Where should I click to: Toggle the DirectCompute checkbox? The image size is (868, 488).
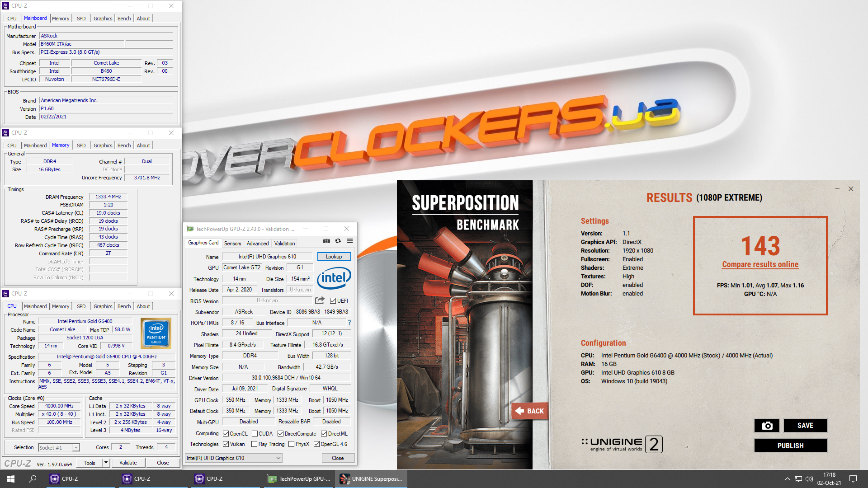point(280,434)
